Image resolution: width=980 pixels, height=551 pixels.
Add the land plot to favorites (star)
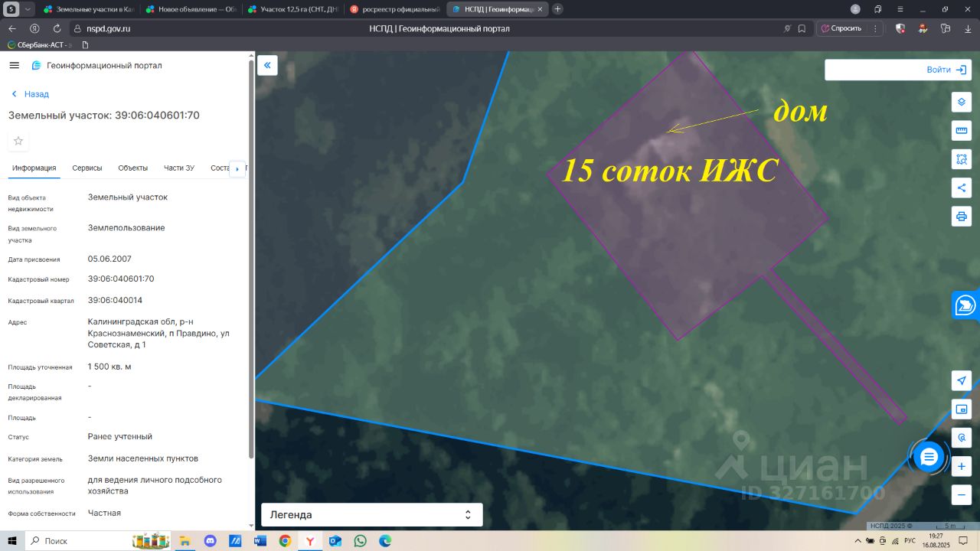(18, 141)
